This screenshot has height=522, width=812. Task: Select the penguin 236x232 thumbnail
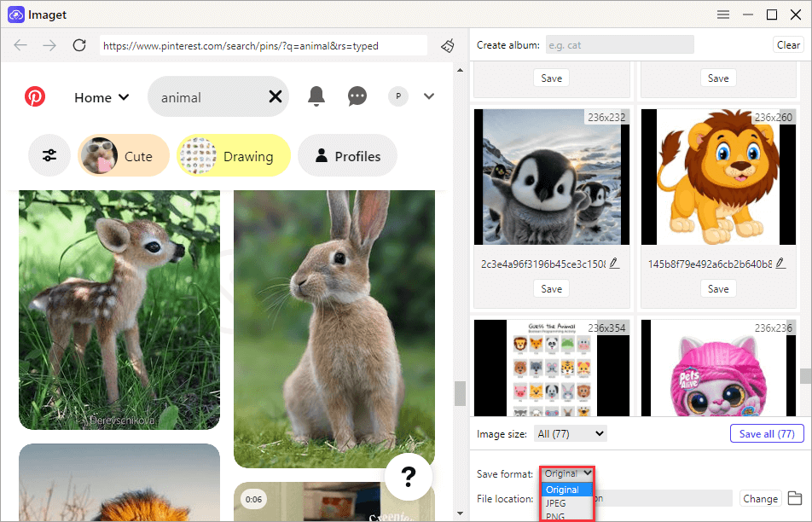tap(552, 177)
